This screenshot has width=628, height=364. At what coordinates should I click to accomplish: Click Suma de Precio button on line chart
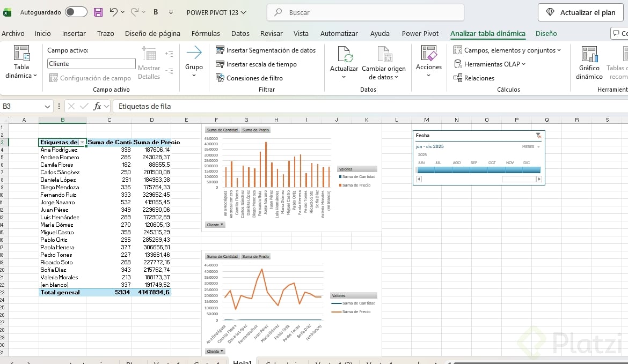coord(255,256)
